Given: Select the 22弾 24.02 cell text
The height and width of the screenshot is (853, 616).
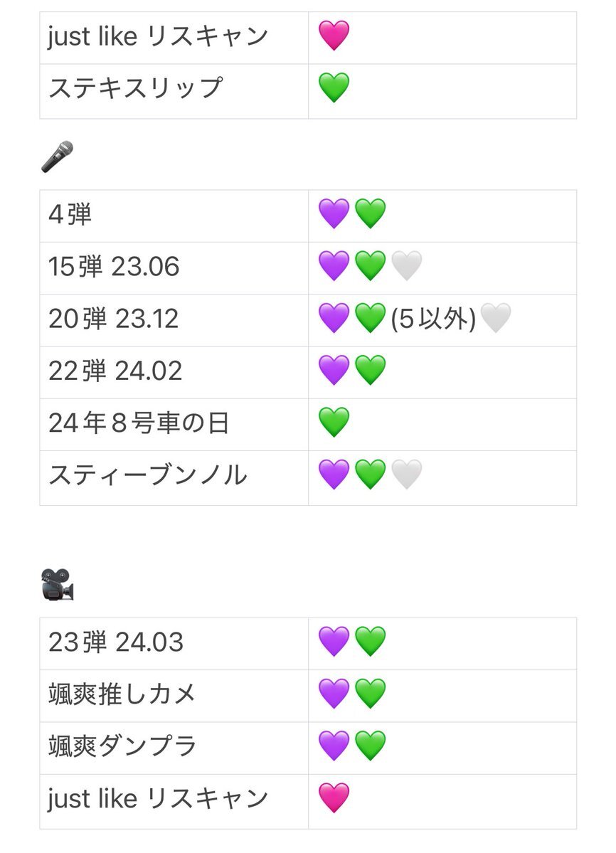Looking at the screenshot, I should click(115, 371).
